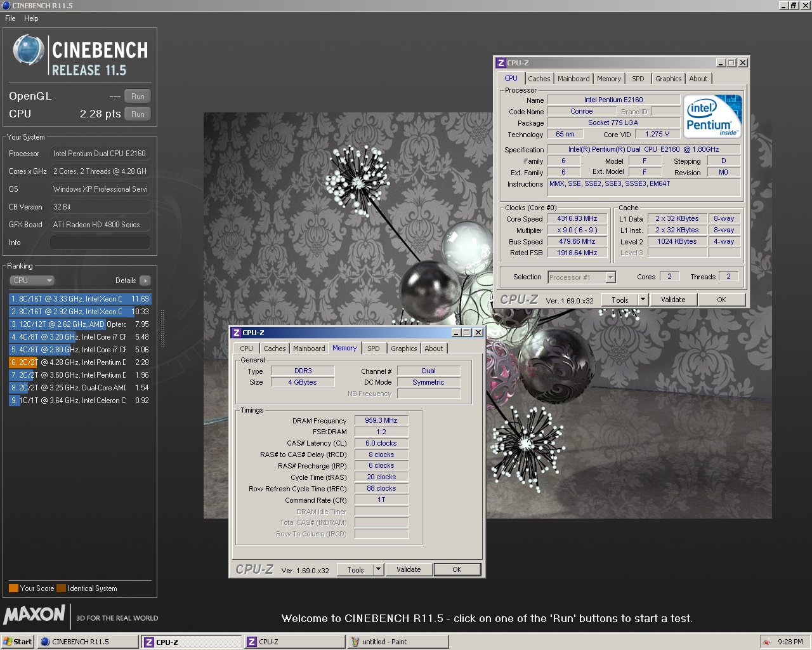Select ranking row 8C/16T @ 3.33 GHz Intel Xeon
This screenshot has height=650, width=812.
pyautogui.click(x=80, y=299)
